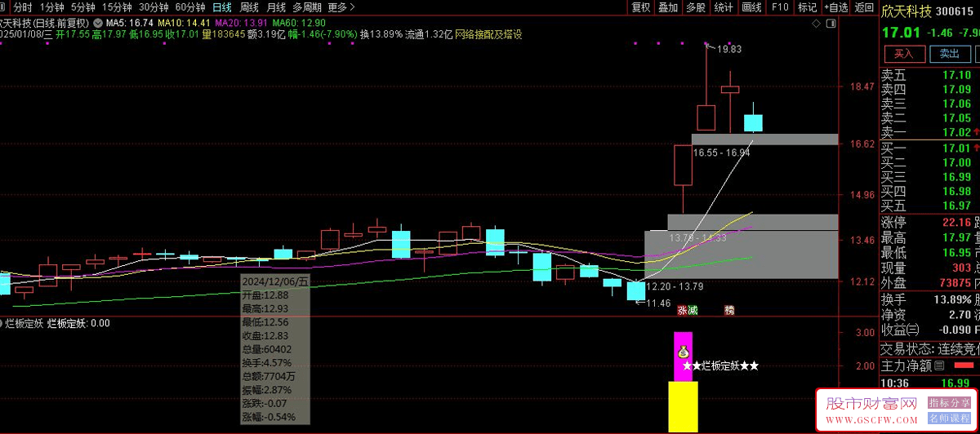Click the 卖一 price 17.02 row

(930, 132)
